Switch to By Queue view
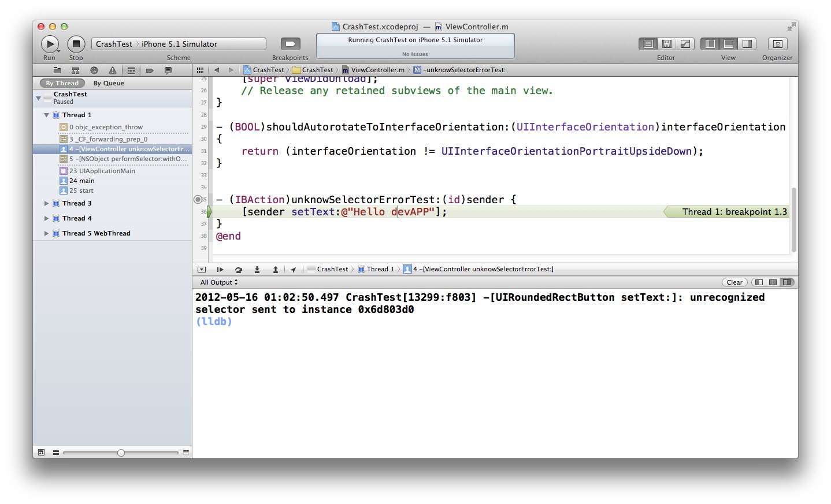Image resolution: width=831 pixels, height=504 pixels. tap(109, 83)
